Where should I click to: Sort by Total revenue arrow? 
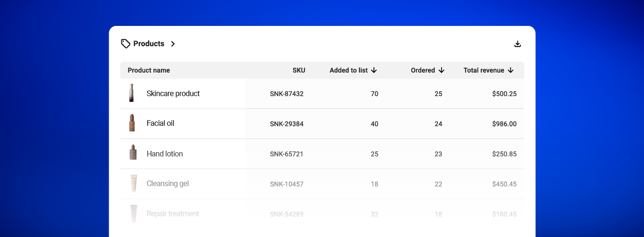[x=510, y=70]
